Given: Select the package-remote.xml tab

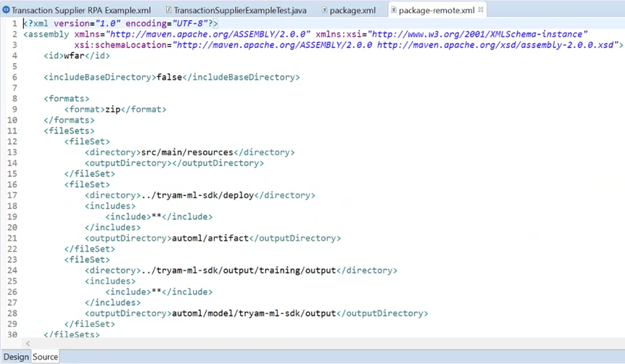Looking at the screenshot, I should (x=436, y=10).
